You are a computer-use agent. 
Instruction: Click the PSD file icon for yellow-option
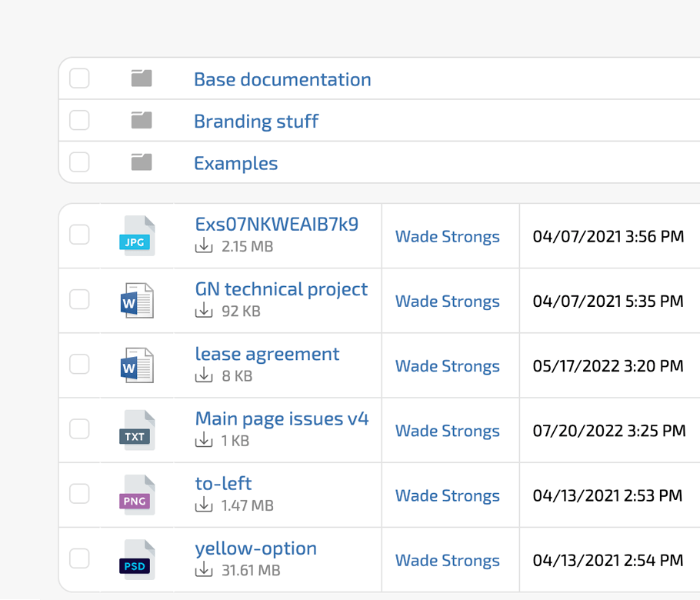pyautogui.click(x=137, y=559)
